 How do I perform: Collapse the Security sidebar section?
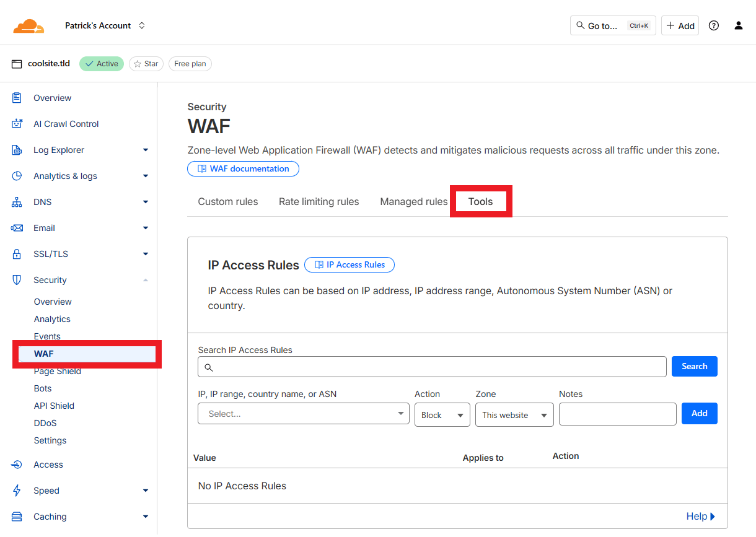coord(145,280)
